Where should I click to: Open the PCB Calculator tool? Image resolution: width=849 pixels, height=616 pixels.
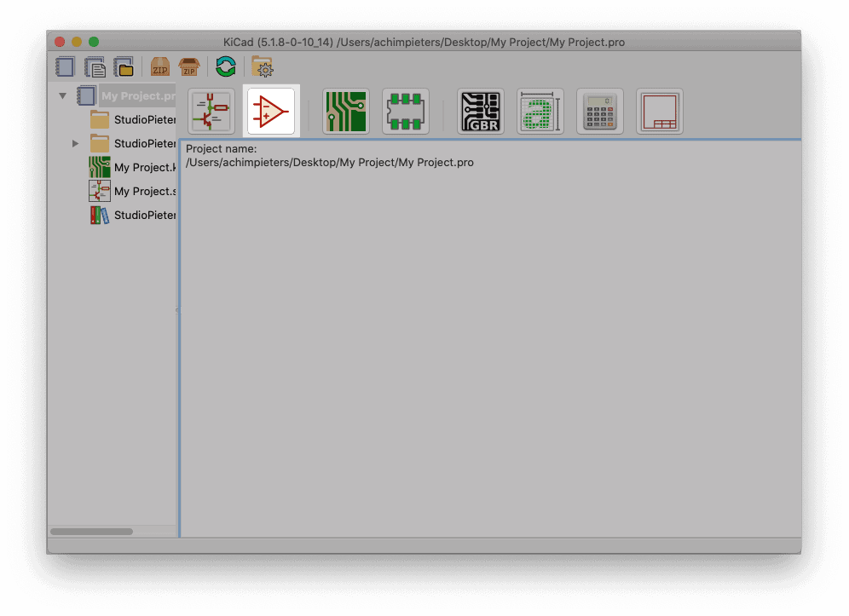pos(600,112)
